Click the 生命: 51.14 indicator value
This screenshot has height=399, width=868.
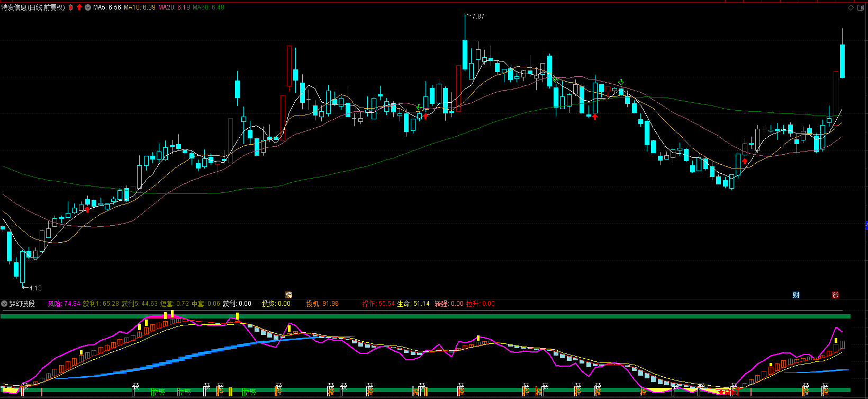(413, 304)
